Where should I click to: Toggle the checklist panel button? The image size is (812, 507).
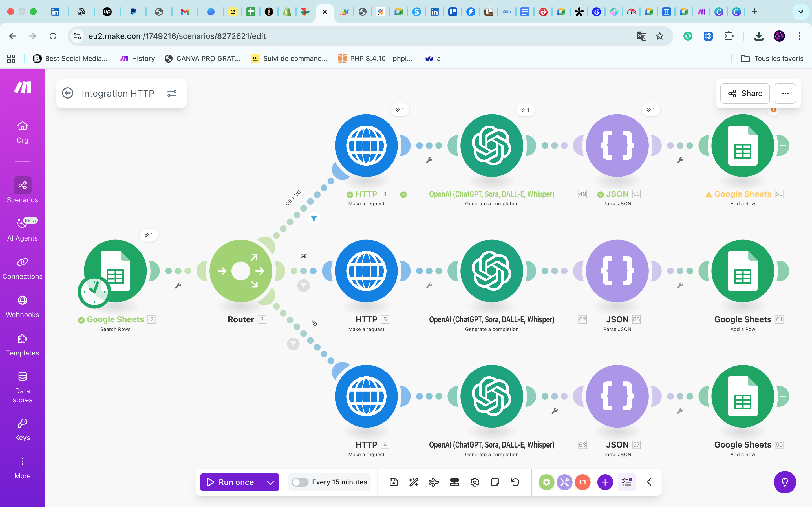point(626,482)
